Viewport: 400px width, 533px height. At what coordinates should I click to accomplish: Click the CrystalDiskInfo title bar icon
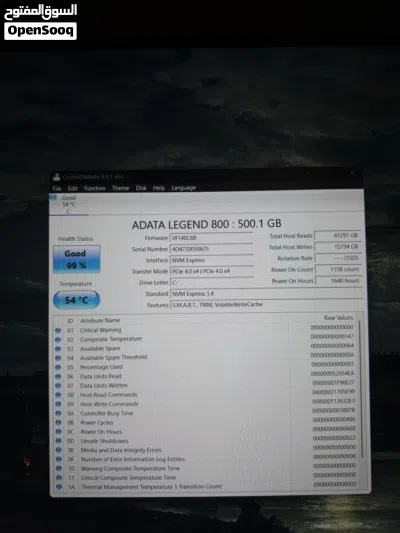point(57,177)
